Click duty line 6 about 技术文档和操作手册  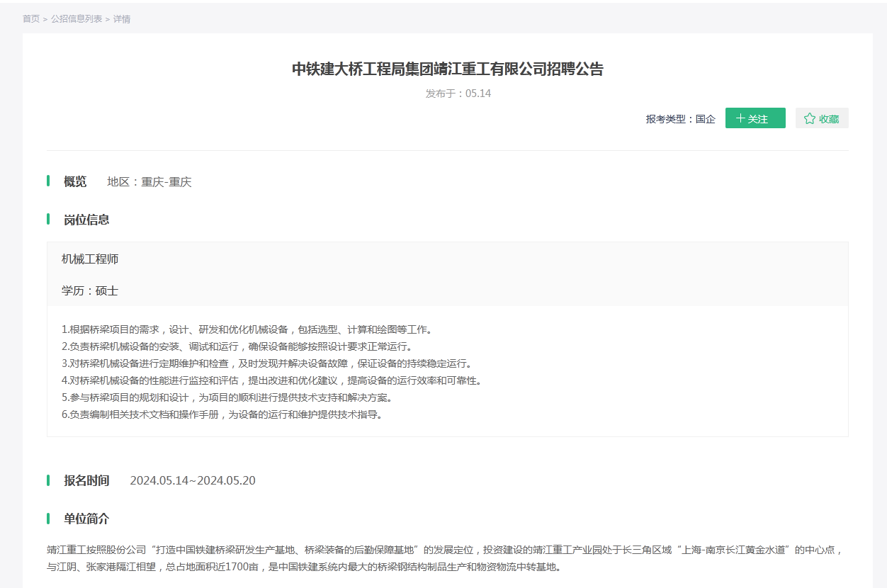[222, 414]
